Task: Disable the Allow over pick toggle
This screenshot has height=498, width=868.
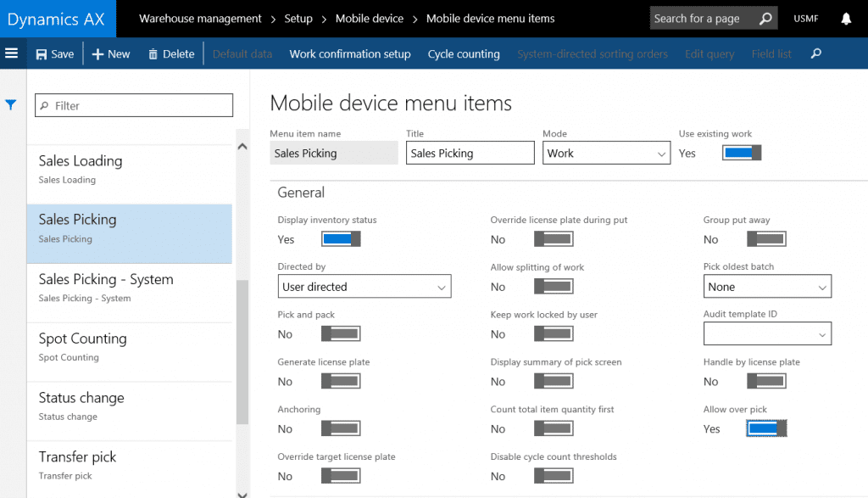Action: click(767, 429)
